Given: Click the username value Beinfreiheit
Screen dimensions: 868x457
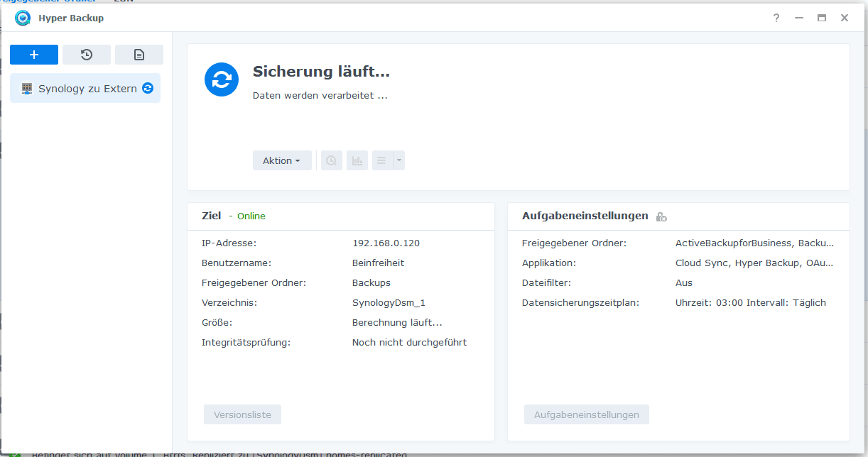Looking at the screenshot, I should [379, 263].
